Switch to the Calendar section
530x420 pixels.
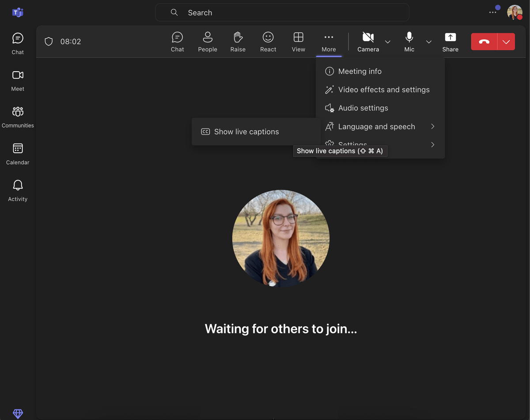[x=17, y=154]
